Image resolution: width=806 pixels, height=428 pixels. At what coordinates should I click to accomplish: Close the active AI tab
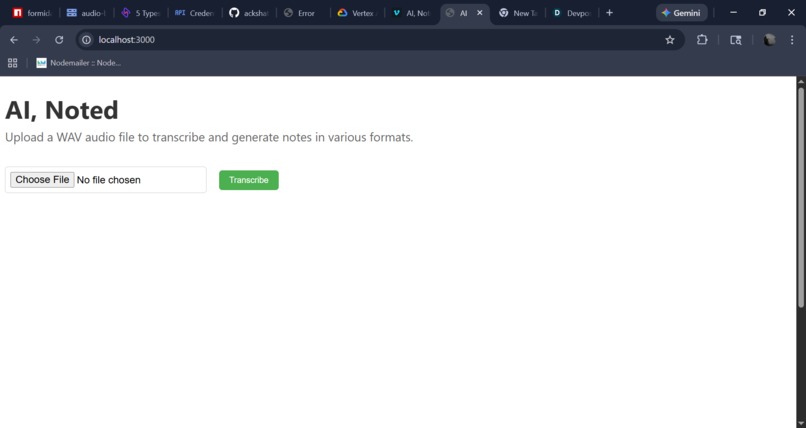(x=480, y=13)
